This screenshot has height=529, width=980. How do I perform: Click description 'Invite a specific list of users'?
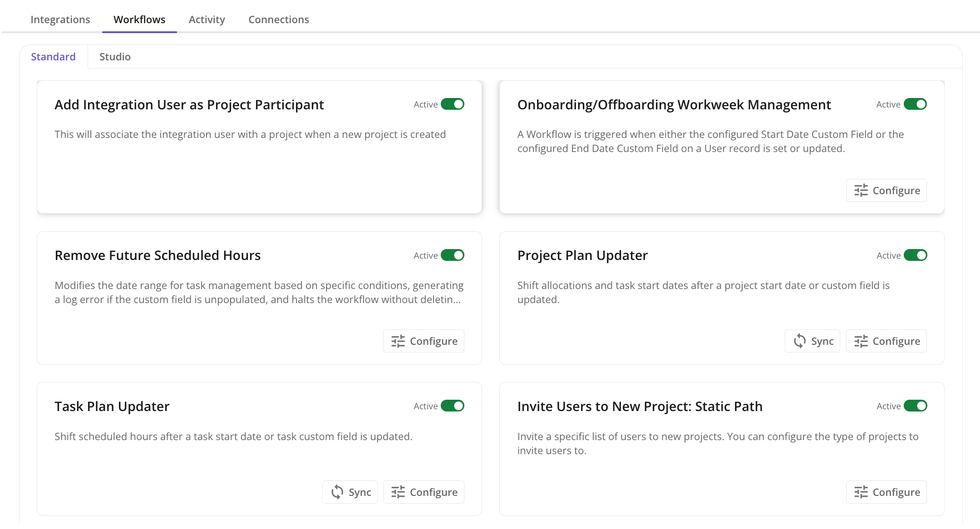[718, 443]
